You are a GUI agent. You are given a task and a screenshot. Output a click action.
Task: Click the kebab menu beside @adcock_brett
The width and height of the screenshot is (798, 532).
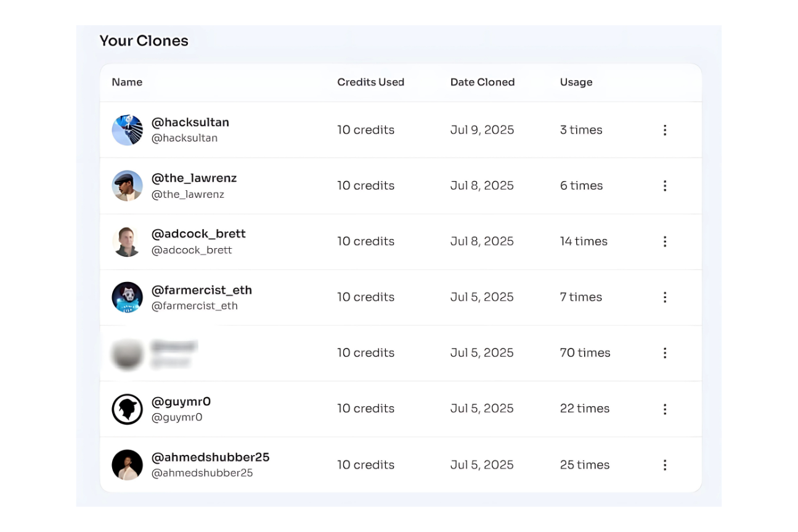(x=664, y=241)
